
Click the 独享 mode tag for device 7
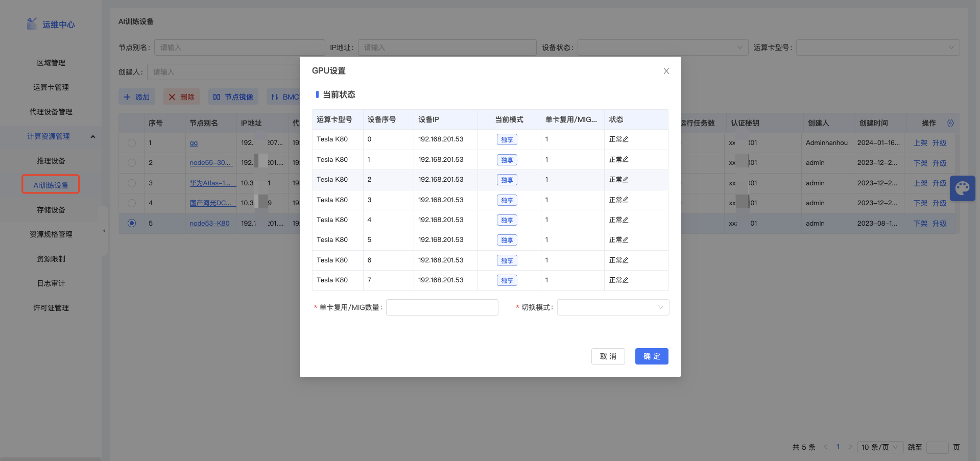pos(507,280)
